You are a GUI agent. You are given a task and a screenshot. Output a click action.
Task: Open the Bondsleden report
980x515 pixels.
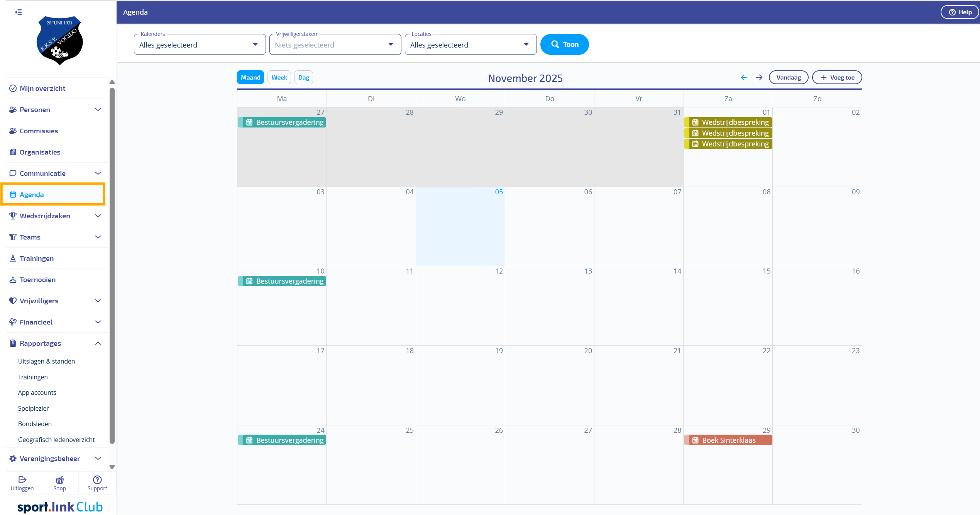[35, 424]
